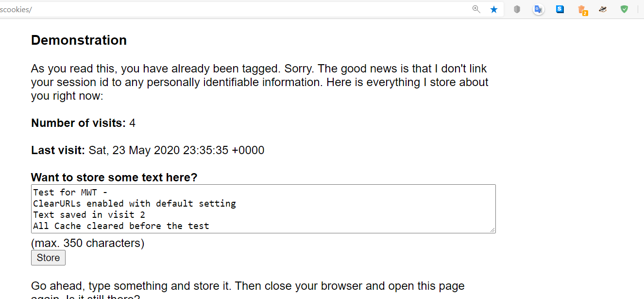Click the blue S extension icon
This screenshot has height=299, width=644.
[560, 9]
